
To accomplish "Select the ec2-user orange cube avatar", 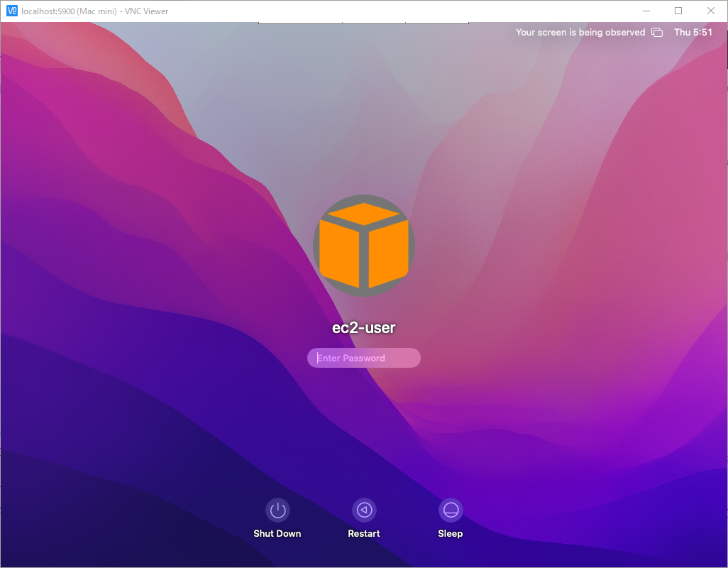I will pos(364,245).
